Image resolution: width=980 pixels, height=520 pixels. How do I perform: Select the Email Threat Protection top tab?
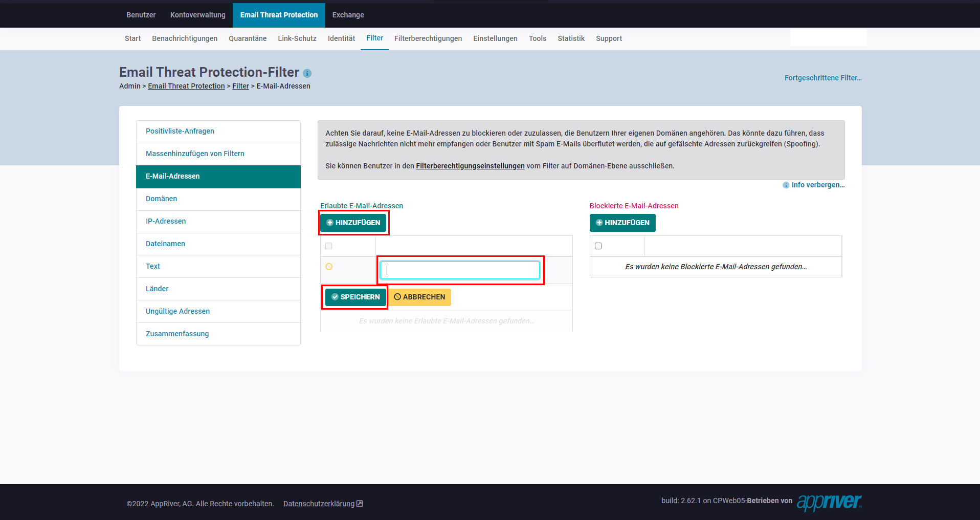click(x=279, y=15)
